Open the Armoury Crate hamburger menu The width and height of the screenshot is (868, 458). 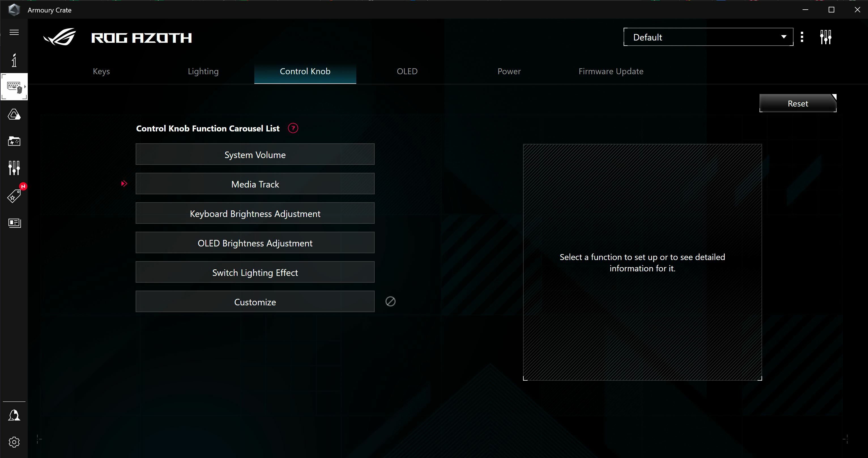[x=14, y=32]
